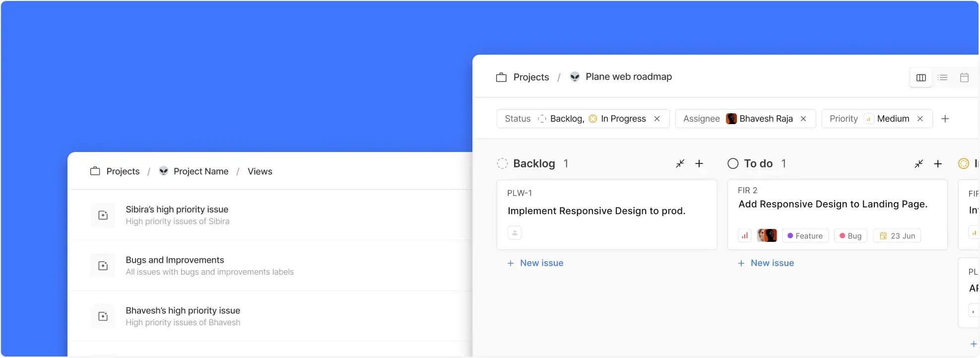The image size is (980, 358).
Task: Switch to the calendar layout view
Action: click(x=964, y=77)
